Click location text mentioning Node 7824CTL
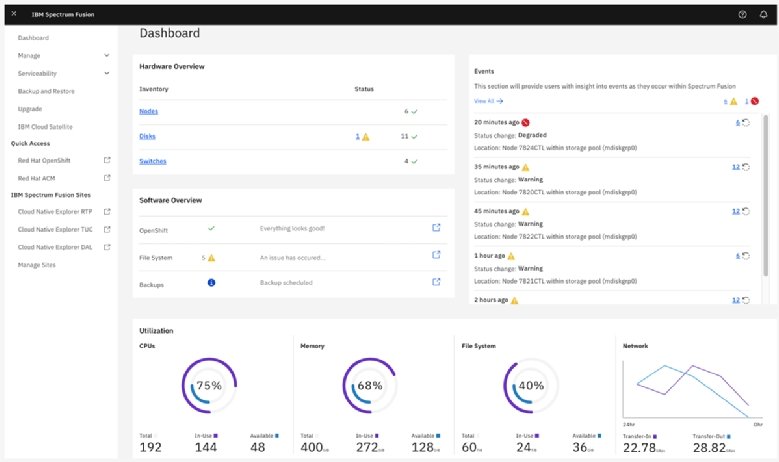This screenshot has width=779, height=462. (x=555, y=148)
